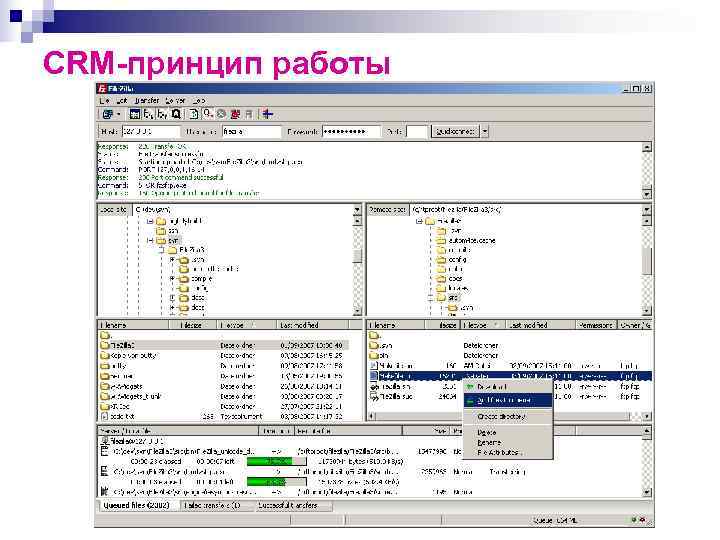Sort local list by Filename header
The image size is (720, 540).
133,325
